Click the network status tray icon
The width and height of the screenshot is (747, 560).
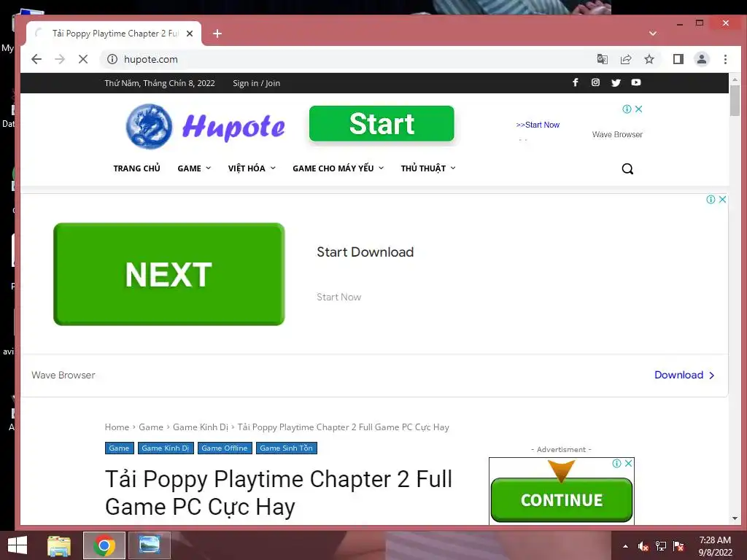coord(660,546)
